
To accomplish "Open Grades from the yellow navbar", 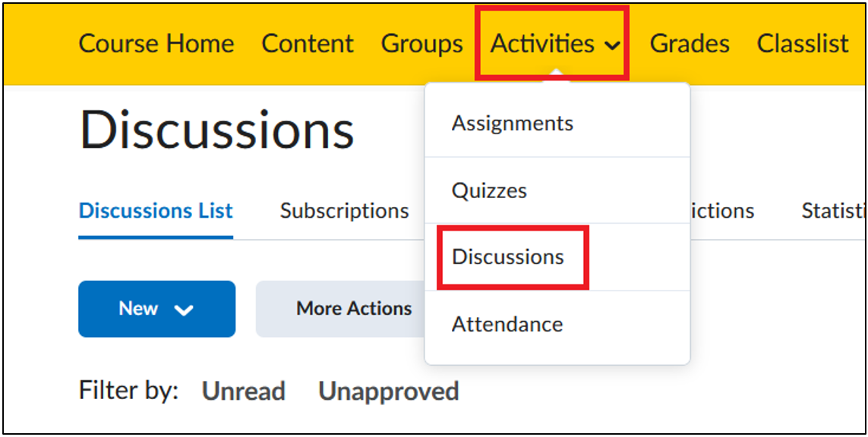I will point(690,44).
